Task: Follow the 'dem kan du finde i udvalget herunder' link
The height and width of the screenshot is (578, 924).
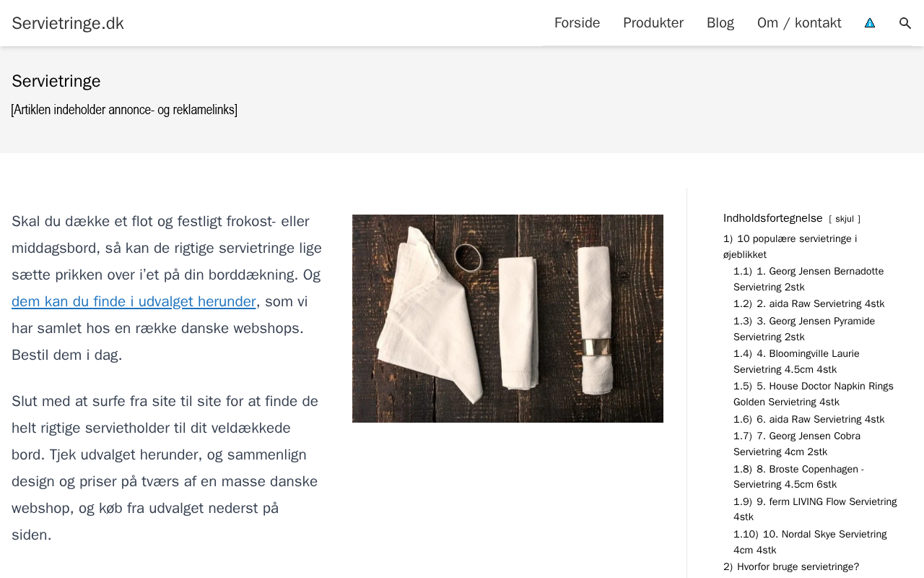Action: coord(134,301)
